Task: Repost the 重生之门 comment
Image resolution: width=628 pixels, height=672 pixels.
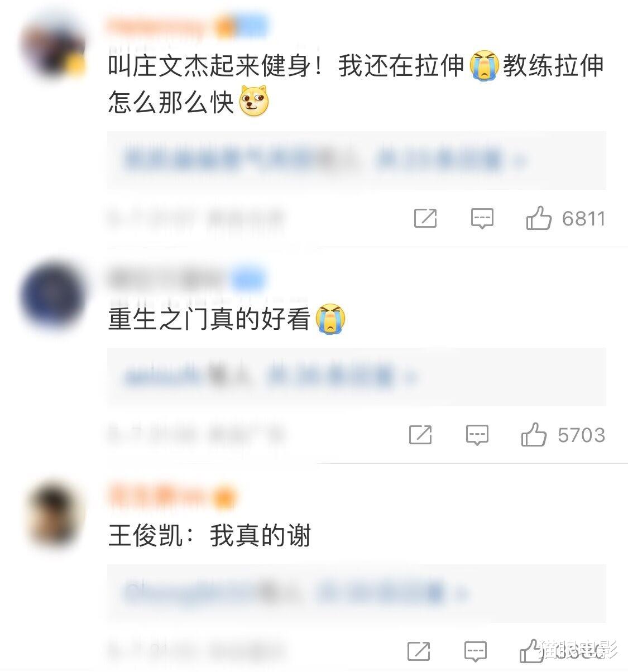Action: tap(420, 434)
